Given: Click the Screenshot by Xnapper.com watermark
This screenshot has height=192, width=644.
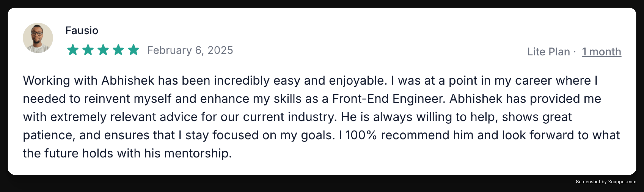Looking at the screenshot, I should 606,182.
